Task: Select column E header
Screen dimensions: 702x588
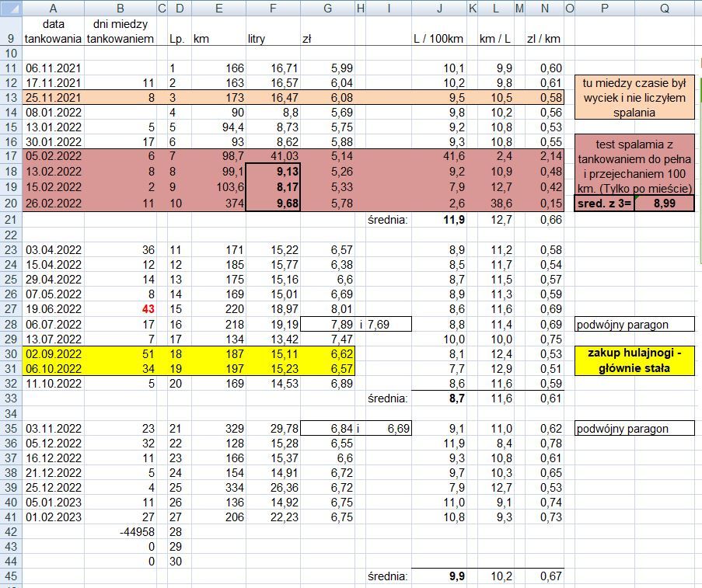Action: click(x=219, y=8)
